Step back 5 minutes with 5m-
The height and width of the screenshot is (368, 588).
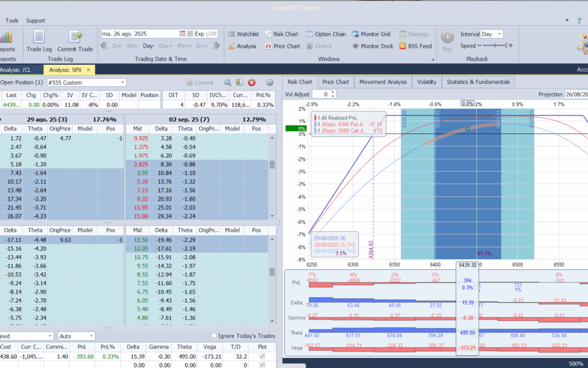click(117, 46)
